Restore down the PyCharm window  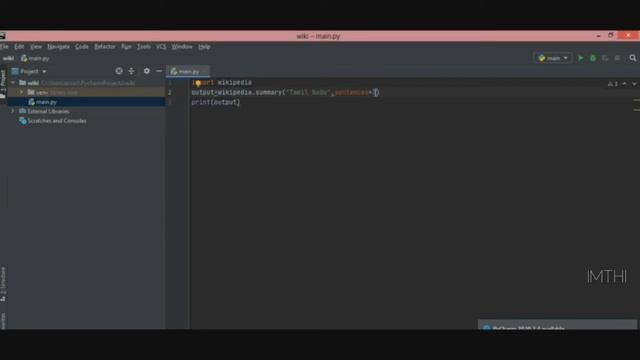[611, 36]
